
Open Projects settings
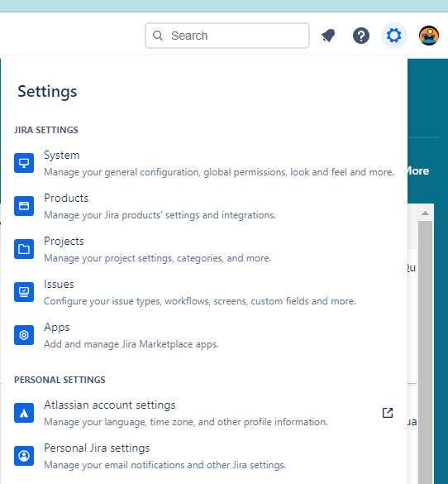(204, 249)
